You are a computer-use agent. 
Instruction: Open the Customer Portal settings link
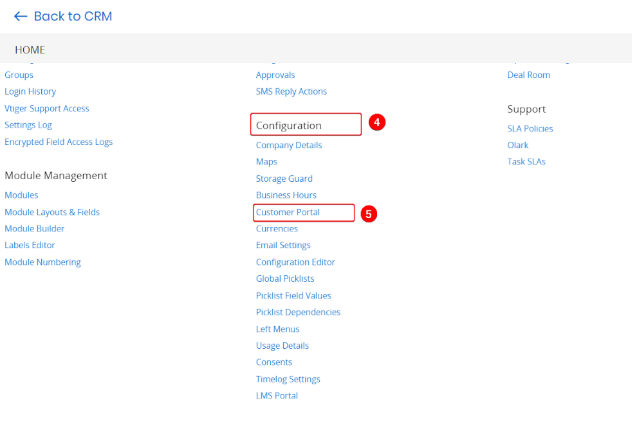point(288,212)
